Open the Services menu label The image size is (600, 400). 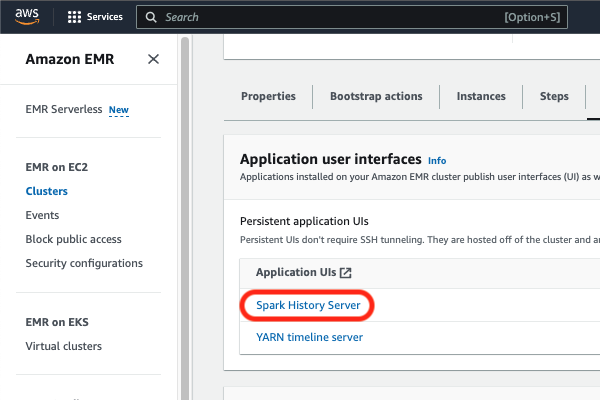104,17
